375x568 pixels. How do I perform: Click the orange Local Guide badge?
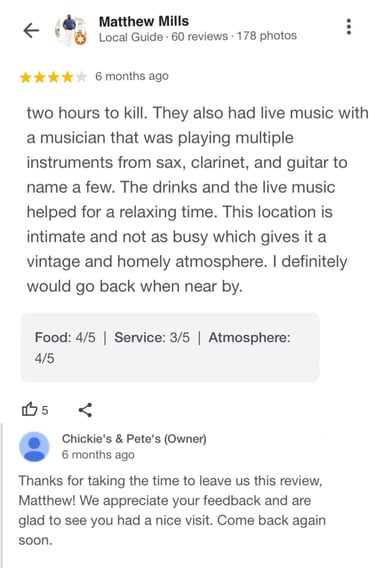coord(81,39)
